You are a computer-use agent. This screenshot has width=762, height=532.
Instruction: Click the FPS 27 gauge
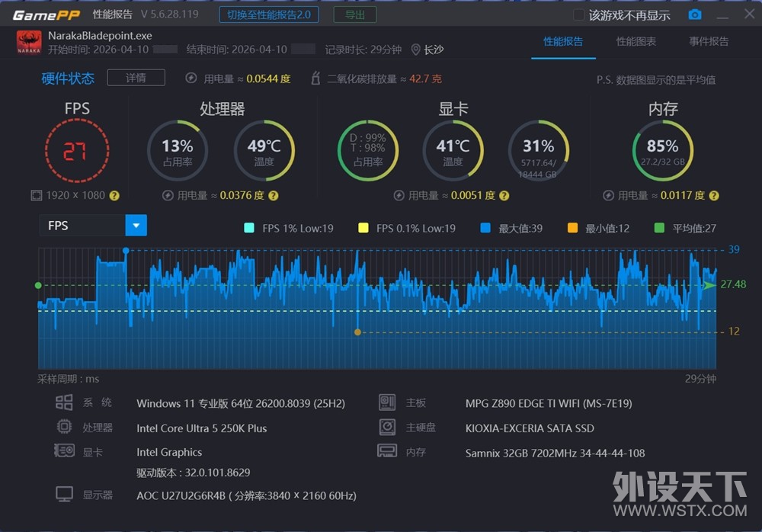77,151
